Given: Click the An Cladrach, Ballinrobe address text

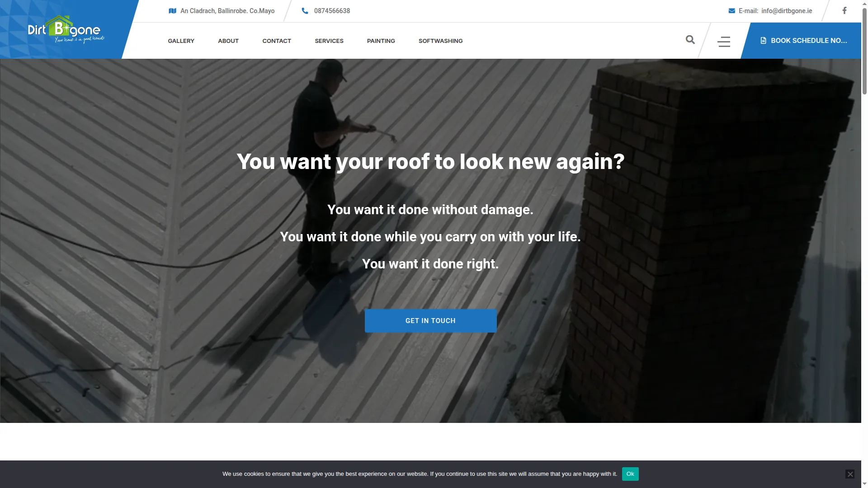Looking at the screenshot, I should [227, 11].
